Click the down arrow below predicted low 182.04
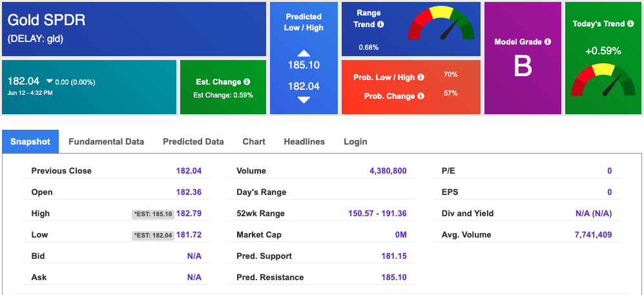Screen dimensions: 644x295 click(x=304, y=99)
